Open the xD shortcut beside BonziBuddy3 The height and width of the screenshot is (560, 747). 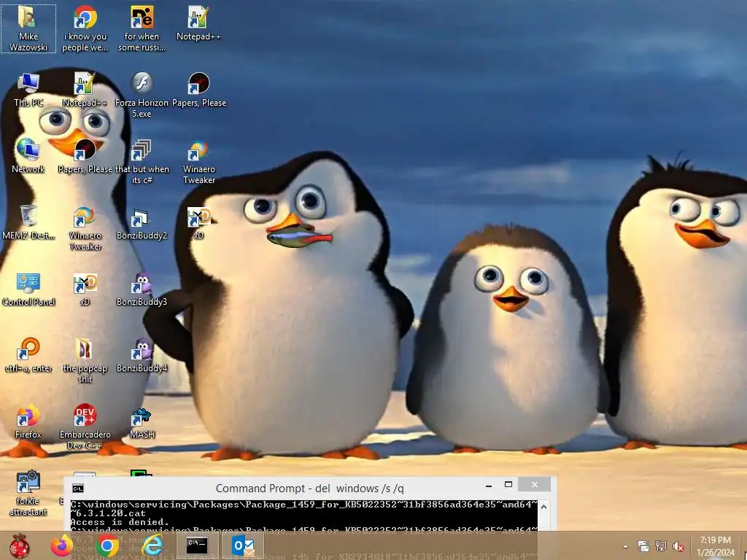coord(85,289)
